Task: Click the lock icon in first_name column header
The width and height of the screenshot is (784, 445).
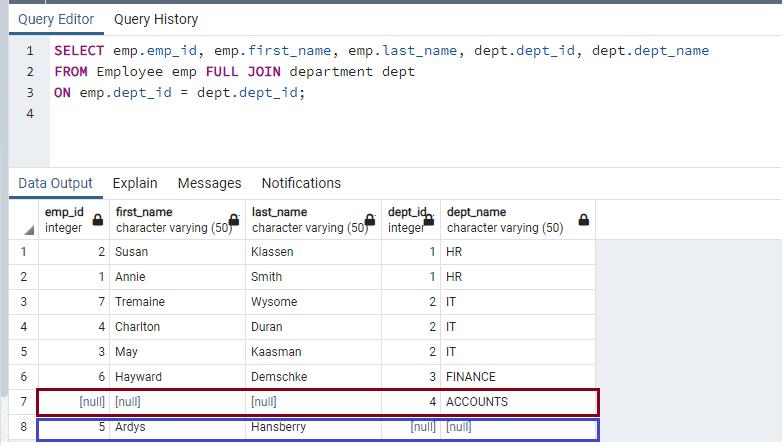Action: click(235, 220)
